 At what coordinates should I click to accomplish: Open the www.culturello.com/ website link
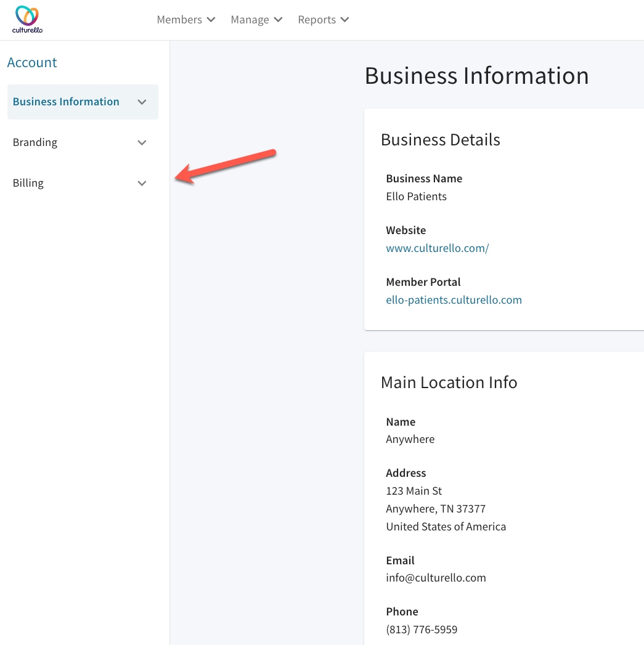[x=438, y=248]
